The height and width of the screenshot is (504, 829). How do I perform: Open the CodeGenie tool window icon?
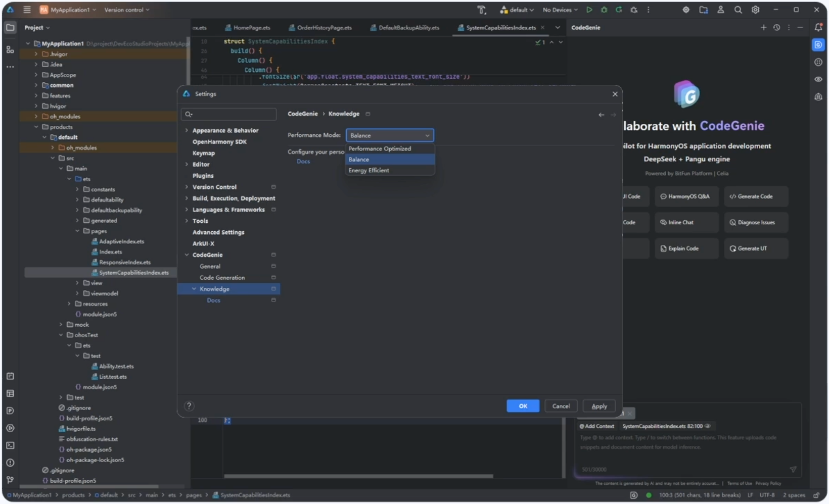click(x=818, y=45)
